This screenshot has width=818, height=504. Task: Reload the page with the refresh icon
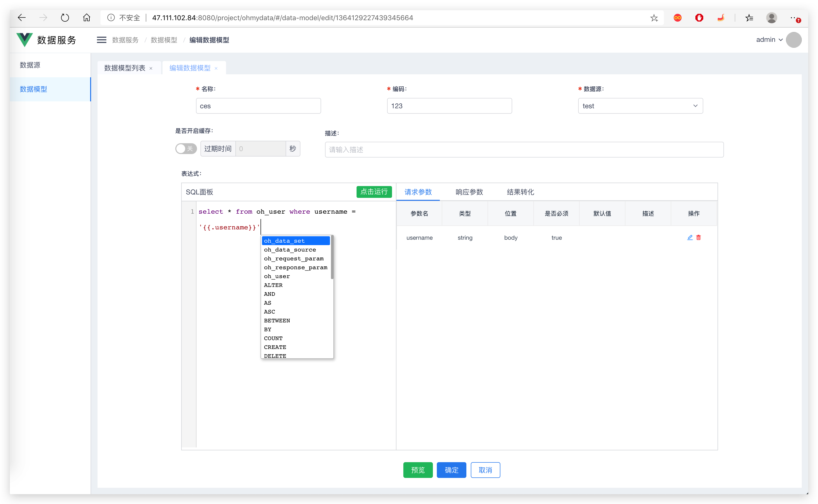coord(65,18)
